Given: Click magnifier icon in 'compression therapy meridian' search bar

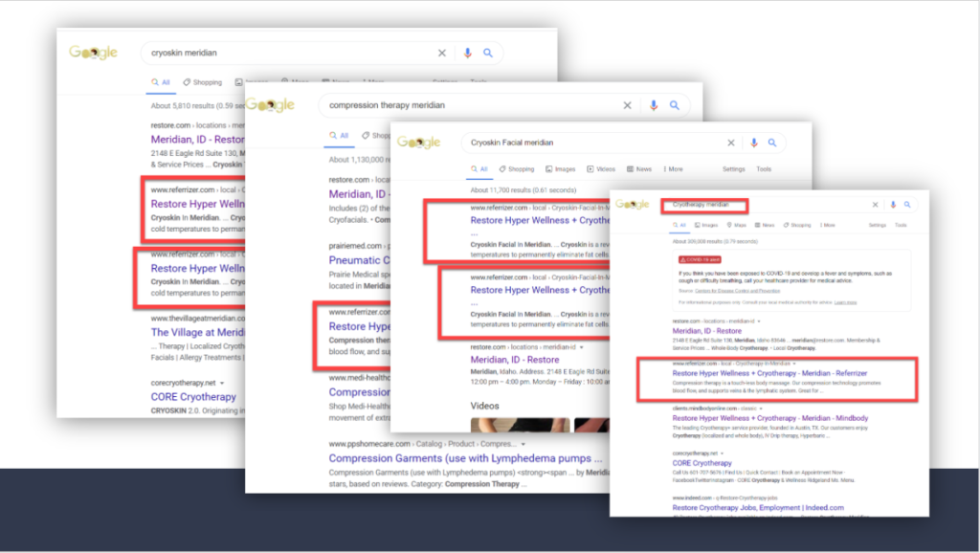Looking at the screenshot, I should [x=675, y=105].
